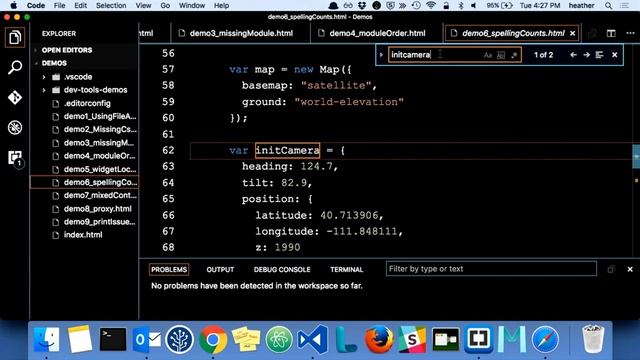The height and width of the screenshot is (360, 640).
Task: Open the Explorer view in activity bar
Action: [x=15, y=38]
